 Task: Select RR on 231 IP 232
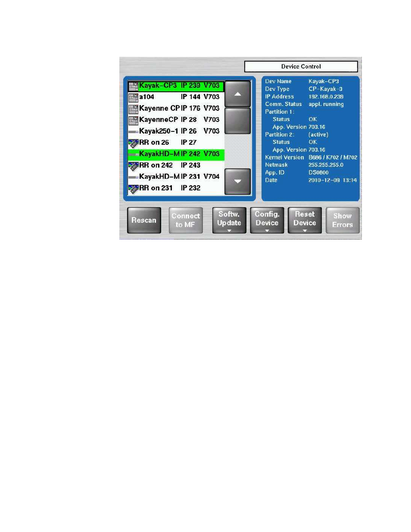[x=176, y=188]
